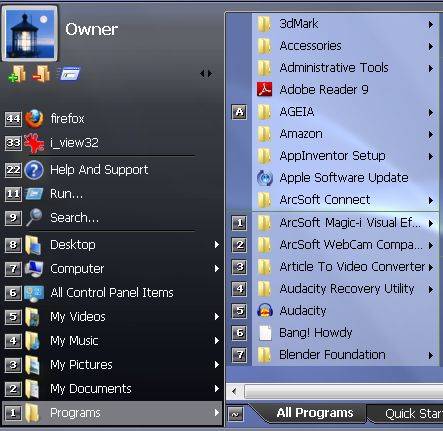
Task: Select ArcSoft WebCam Compa... entry
Action: (345, 245)
